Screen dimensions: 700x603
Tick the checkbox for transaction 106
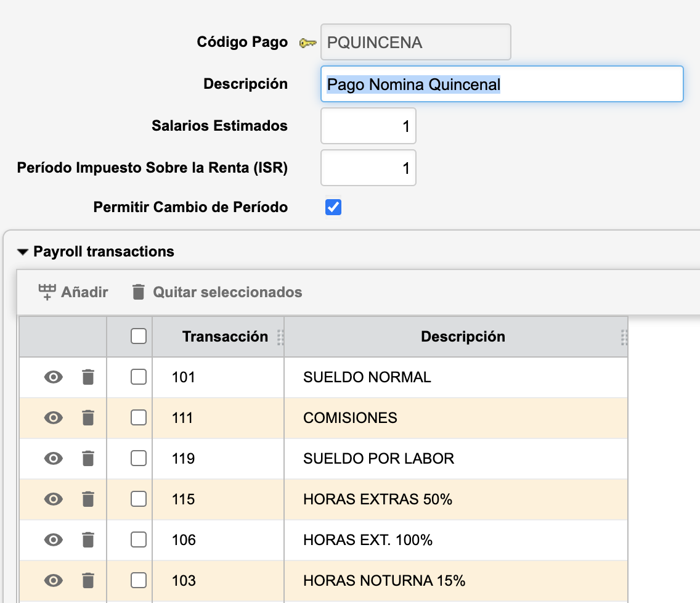click(x=139, y=540)
